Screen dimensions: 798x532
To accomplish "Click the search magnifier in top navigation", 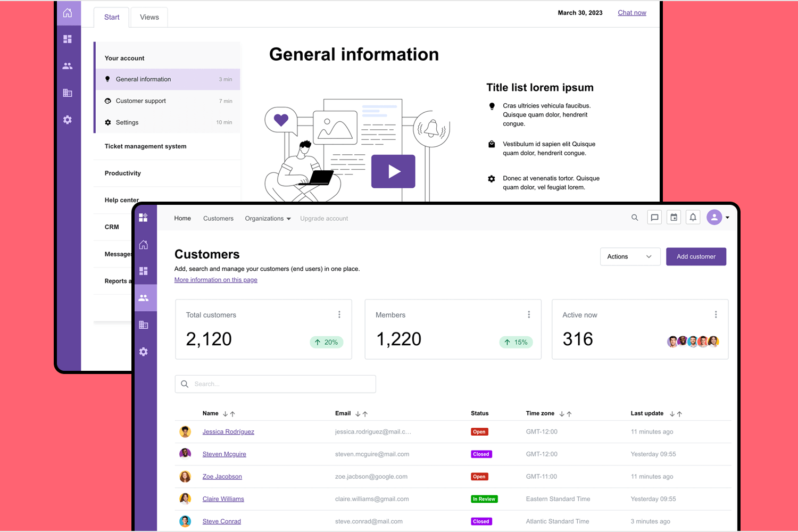I will coord(635,218).
